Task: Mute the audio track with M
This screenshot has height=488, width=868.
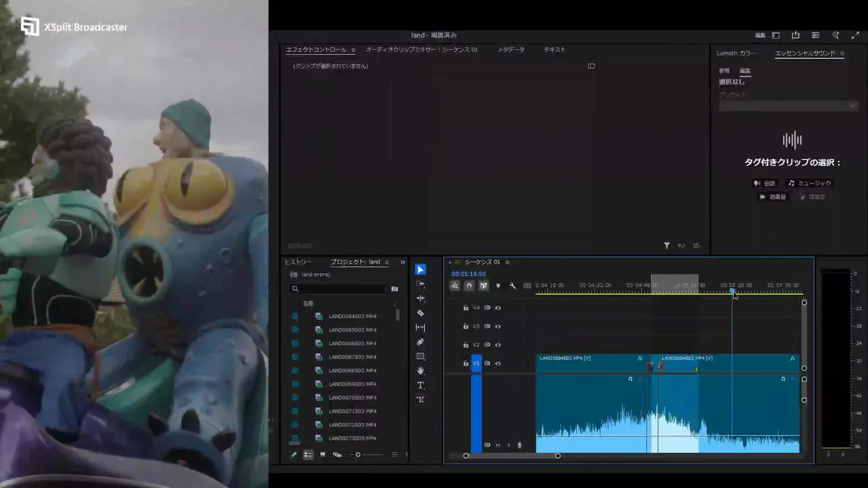Action: 498,445
